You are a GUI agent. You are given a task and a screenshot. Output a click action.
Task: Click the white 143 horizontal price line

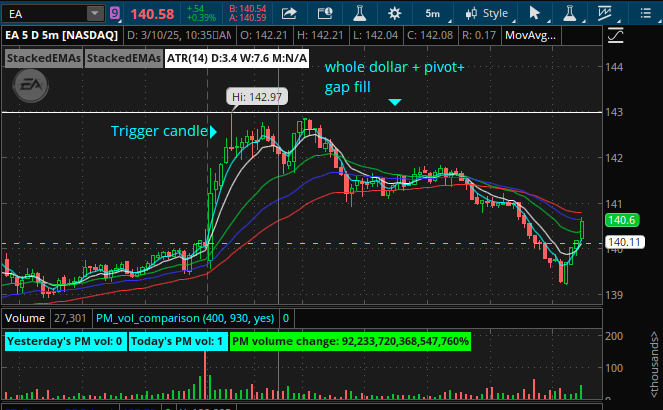pos(302,112)
